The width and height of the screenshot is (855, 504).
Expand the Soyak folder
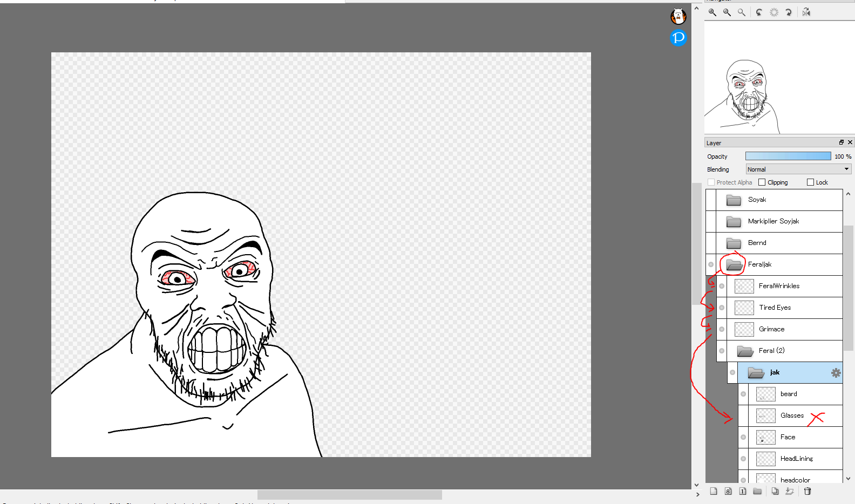pyautogui.click(x=734, y=200)
